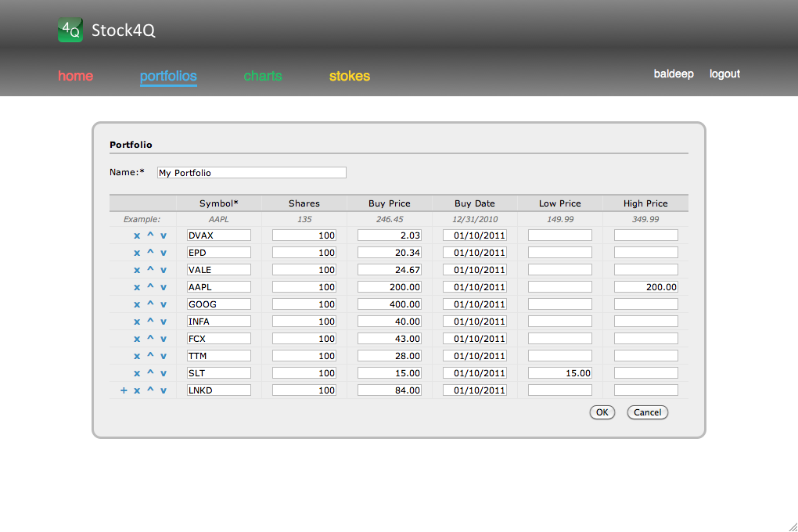Open the baldeep user link
This screenshot has height=532, width=798.
[x=674, y=74]
